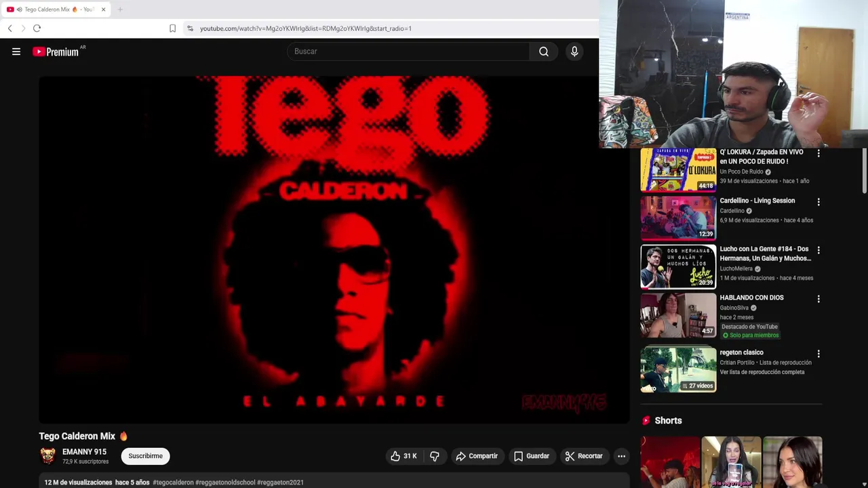Open Cardellino Living Session thumbnail
The width and height of the screenshot is (868, 488).
click(x=678, y=218)
